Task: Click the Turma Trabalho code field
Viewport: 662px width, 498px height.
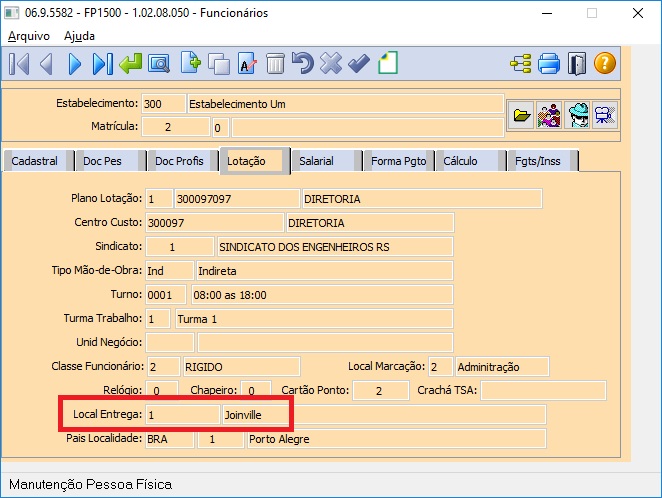Action: (158, 319)
